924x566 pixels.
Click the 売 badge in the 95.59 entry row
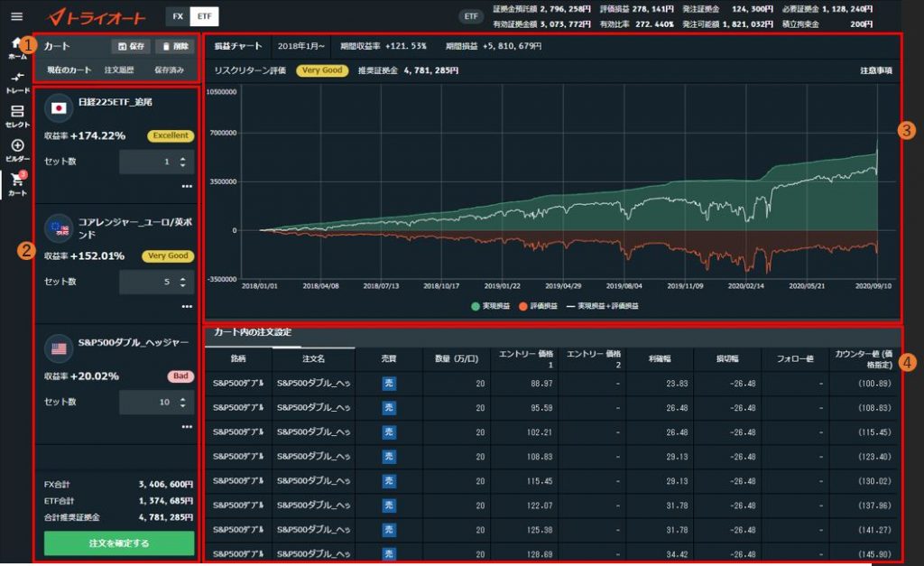click(x=389, y=408)
